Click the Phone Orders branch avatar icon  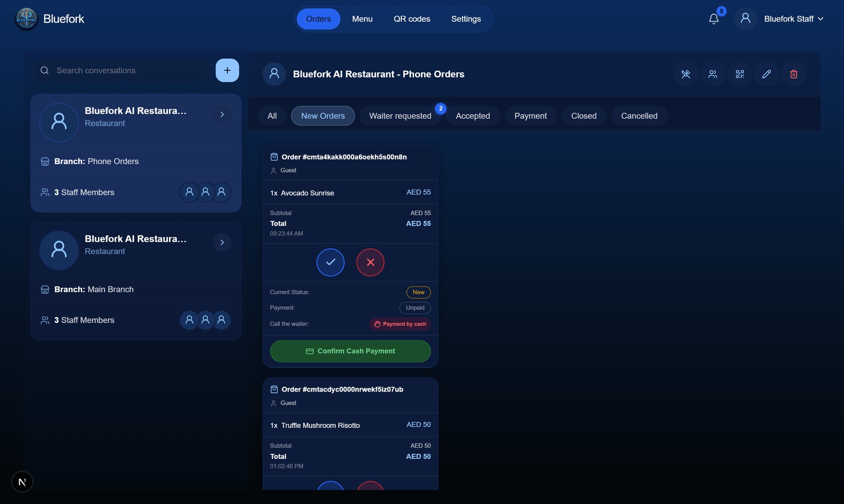pos(59,122)
